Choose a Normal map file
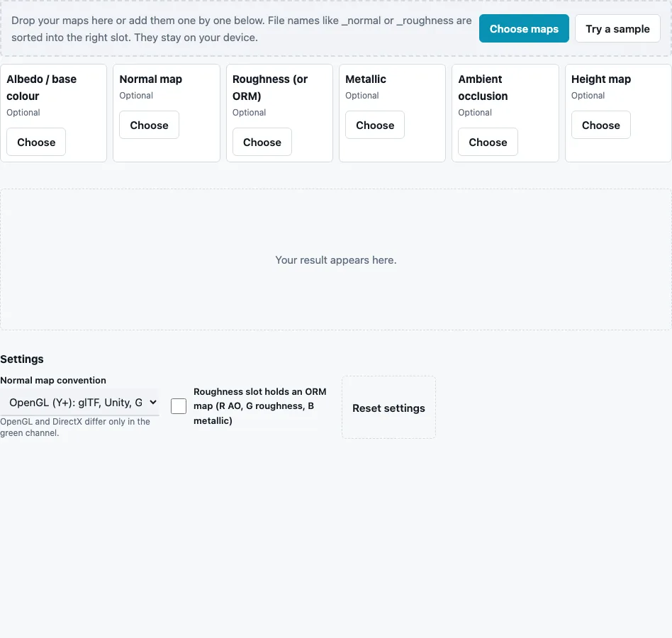The image size is (672, 638). pyautogui.click(x=149, y=125)
